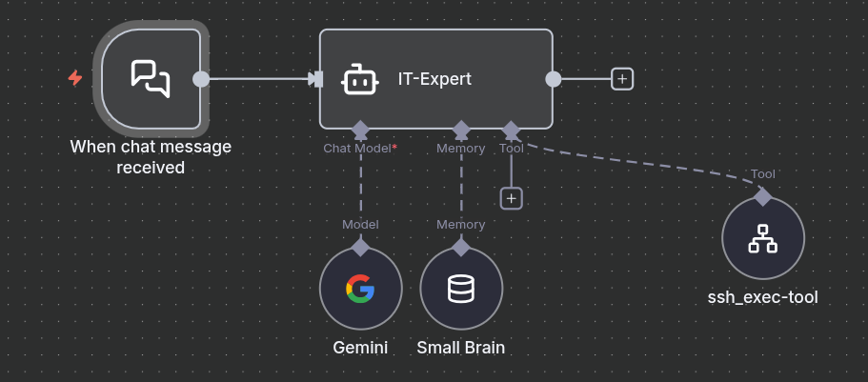Click the Chat Model diamond connector on IT-Expert

click(360, 129)
